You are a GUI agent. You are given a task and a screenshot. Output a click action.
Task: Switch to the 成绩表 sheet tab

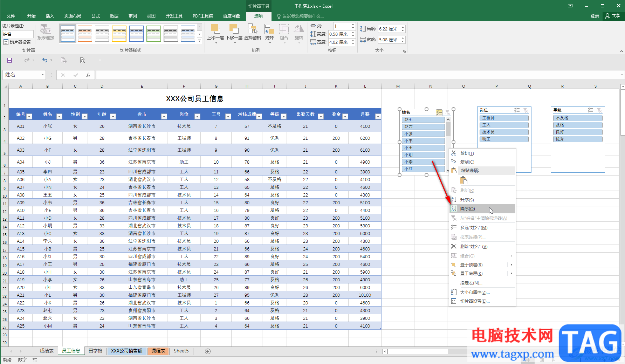coord(47,351)
